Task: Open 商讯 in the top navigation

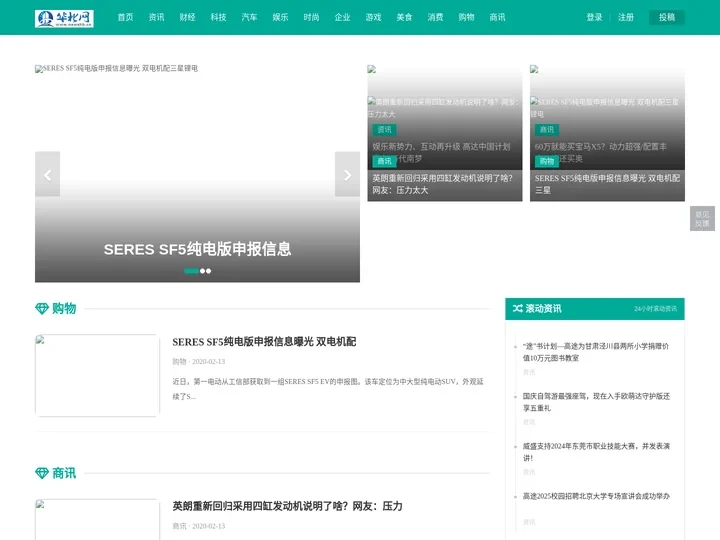Action: 497,17
